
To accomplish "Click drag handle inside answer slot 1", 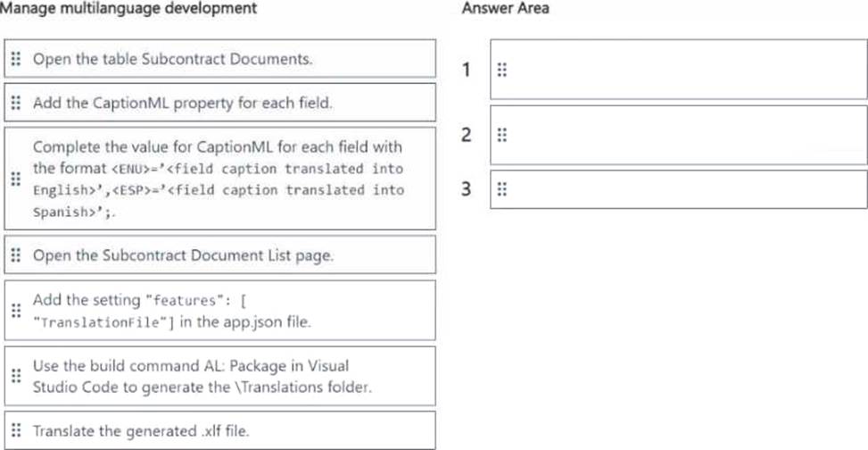I will pos(501,70).
